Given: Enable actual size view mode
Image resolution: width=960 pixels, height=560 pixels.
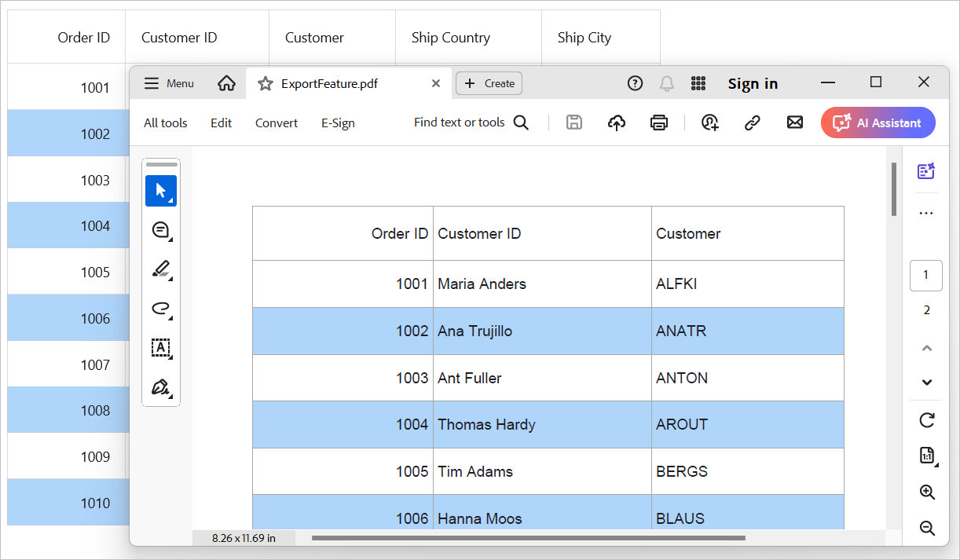Looking at the screenshot, I should click(927, 456).
